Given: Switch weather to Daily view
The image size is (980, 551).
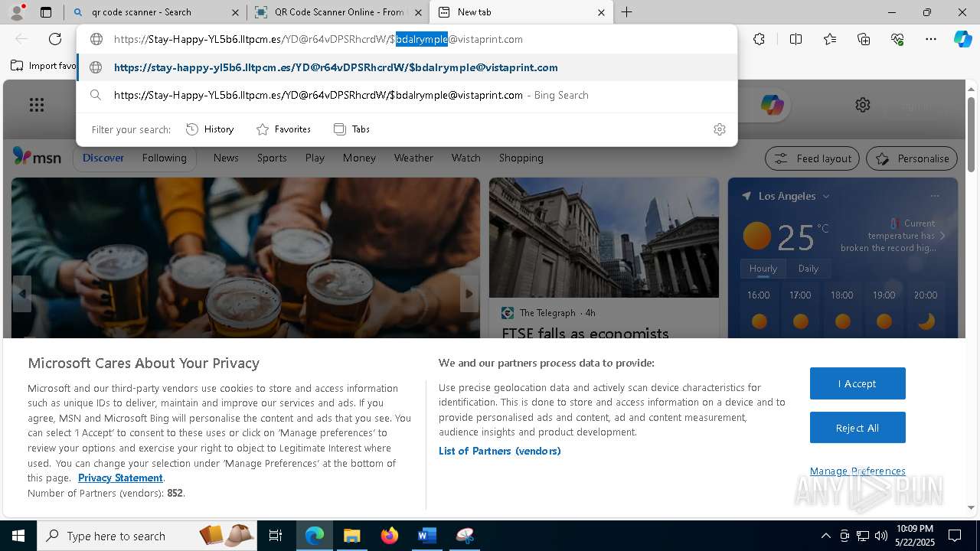Looking at the screenshot, I should click(x=808, y=269).
